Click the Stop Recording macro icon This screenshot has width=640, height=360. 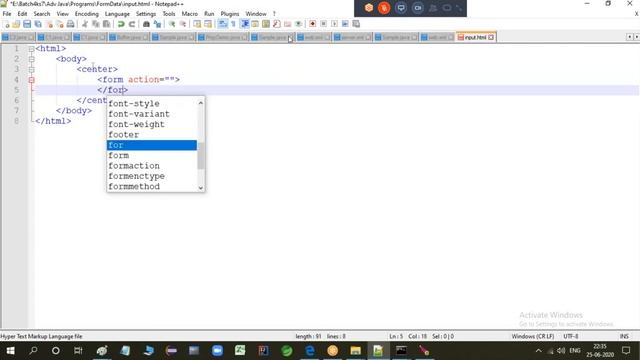324,24
